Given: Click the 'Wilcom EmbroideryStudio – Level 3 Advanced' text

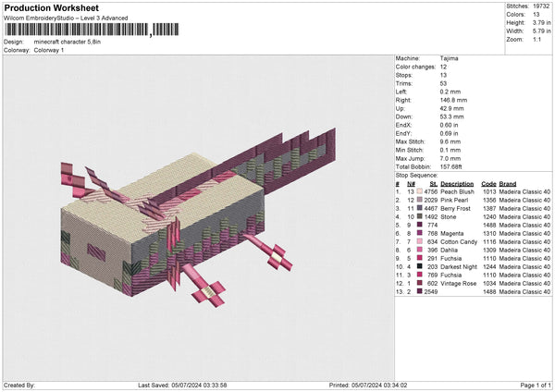Looking at the screenshot, I should [x=66, y=18].
